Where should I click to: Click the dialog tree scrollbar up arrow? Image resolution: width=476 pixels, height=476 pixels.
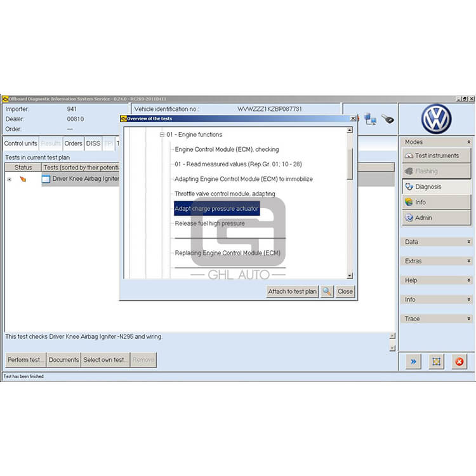350,130
